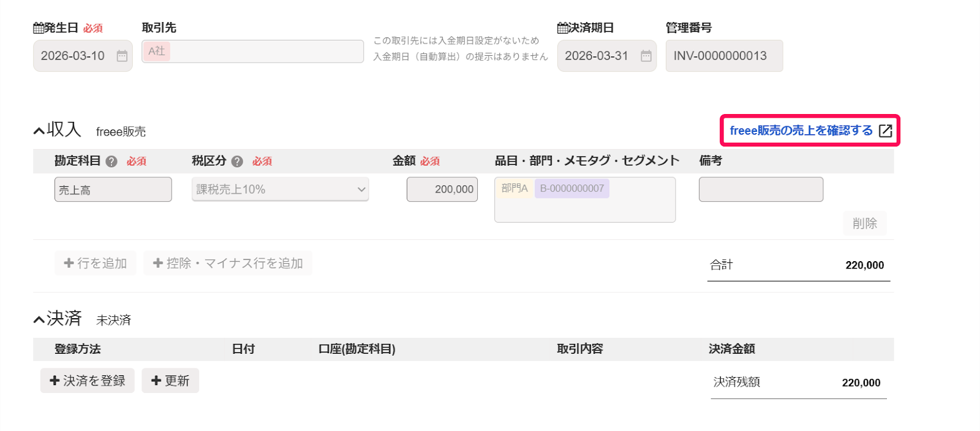Click the 削除 button for the row
The width and height of the screenshot is (980, 431).
865,223
